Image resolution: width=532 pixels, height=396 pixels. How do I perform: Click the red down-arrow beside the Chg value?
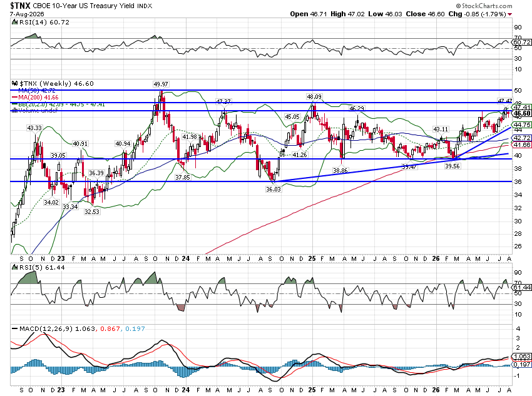pos(510,14)
